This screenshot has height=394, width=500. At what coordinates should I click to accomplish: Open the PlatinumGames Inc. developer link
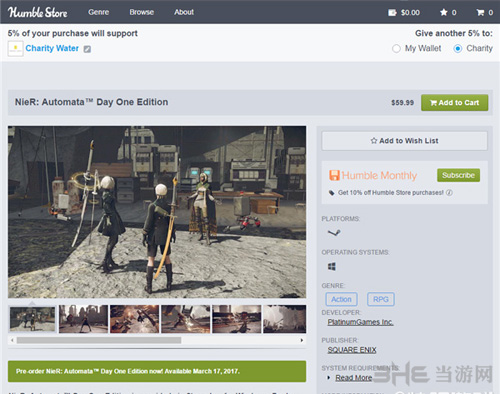[x=360, y=322]
